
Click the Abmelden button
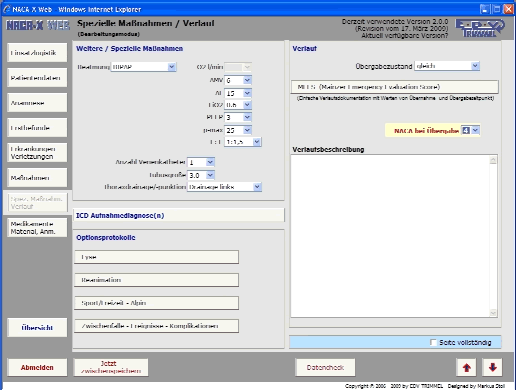37,367
